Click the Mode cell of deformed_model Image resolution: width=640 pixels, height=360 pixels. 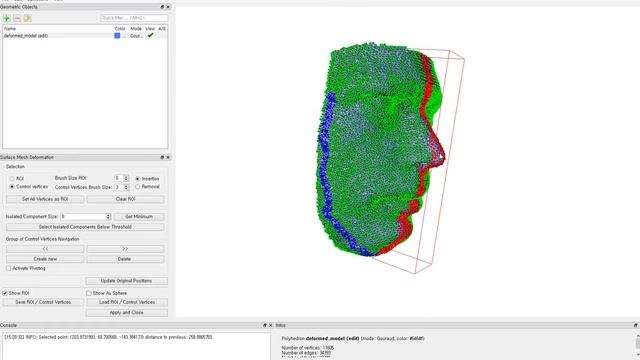(x=136, y=36)
